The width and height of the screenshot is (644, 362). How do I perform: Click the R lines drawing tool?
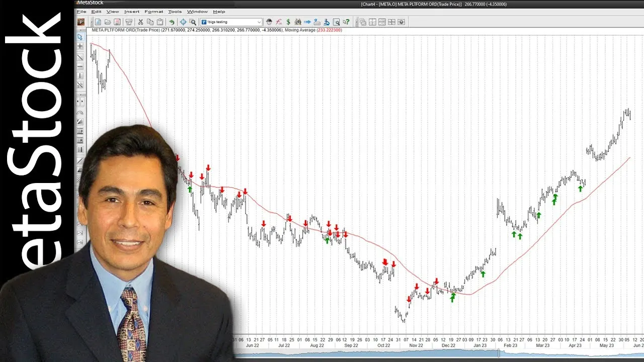coord(80,140)
